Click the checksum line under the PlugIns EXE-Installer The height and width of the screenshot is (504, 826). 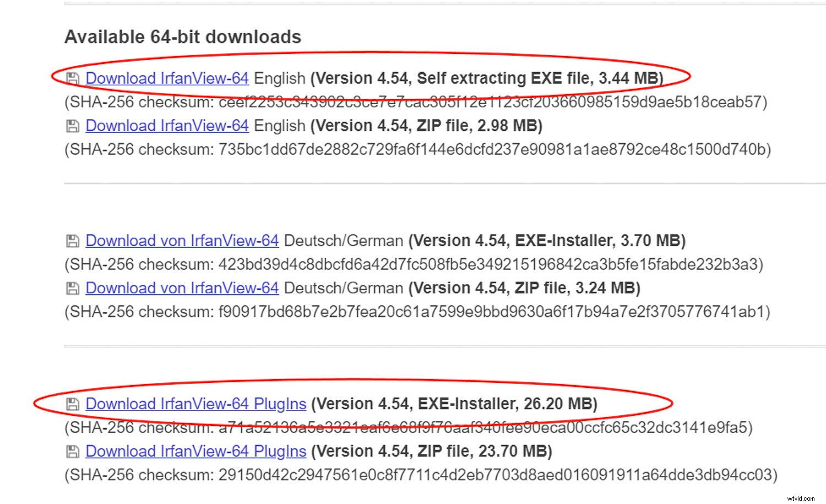[x=408, y=428]
